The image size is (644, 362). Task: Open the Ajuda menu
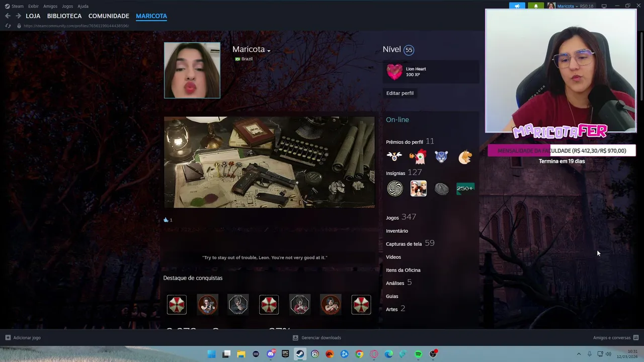pos(83,6)
